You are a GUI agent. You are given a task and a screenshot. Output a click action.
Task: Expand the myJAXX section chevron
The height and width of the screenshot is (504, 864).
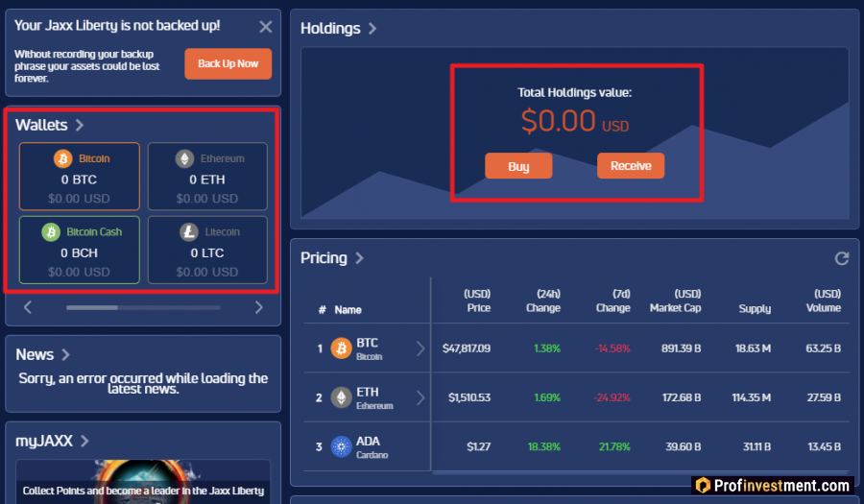click(x=84, y=441)
